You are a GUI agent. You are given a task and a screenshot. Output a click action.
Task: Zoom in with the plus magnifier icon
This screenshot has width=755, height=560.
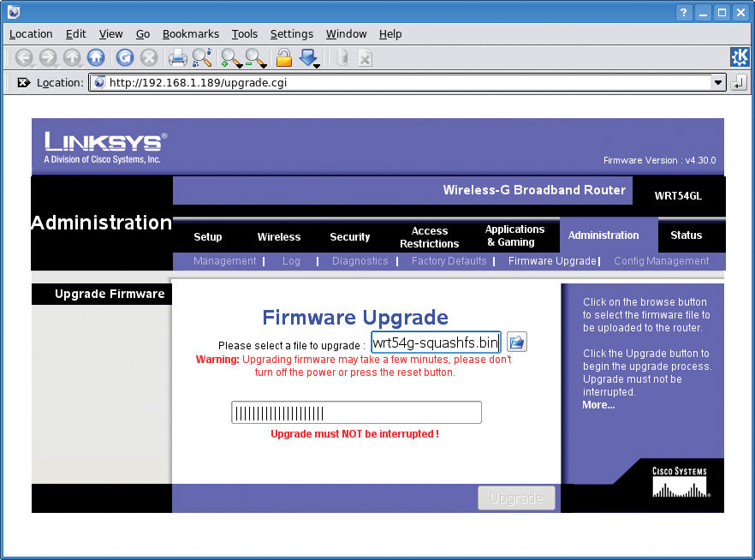point(232,58)
